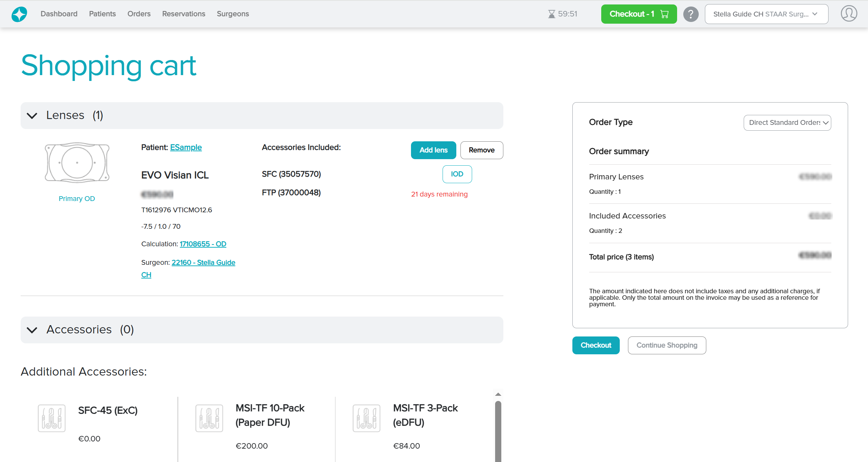The height and width of the screenshot is (462, 868).
Task: Open the ESample patient link
Action: [186, 147]
